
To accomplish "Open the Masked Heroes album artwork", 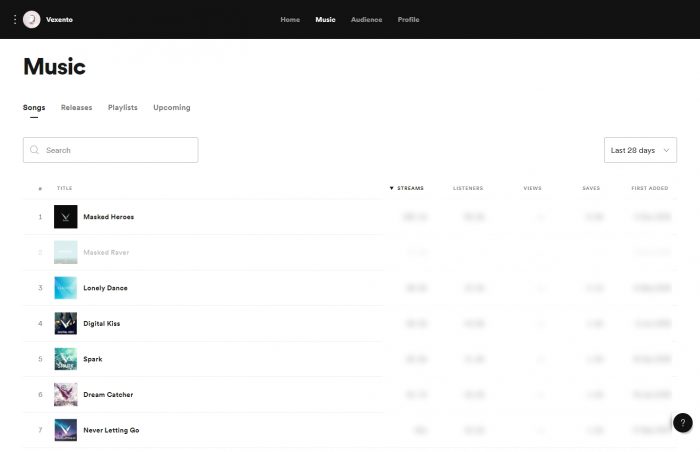I will click(66, 217).
